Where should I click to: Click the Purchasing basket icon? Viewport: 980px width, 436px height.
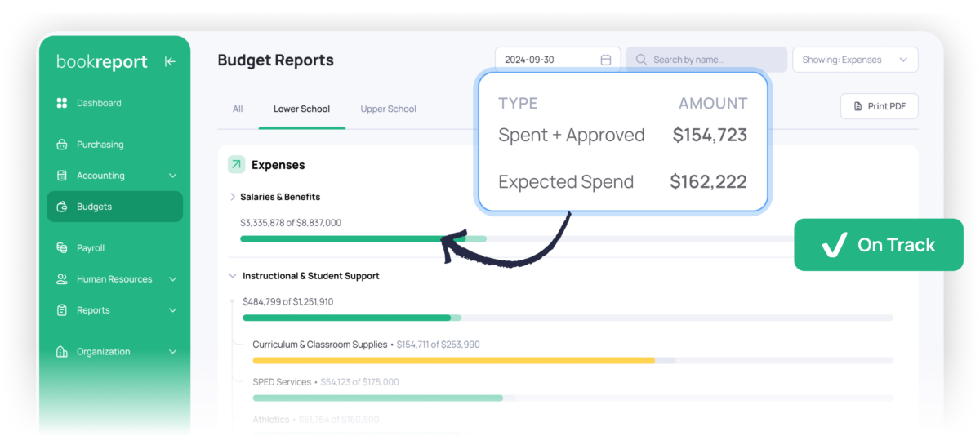[x=61, y=145]
